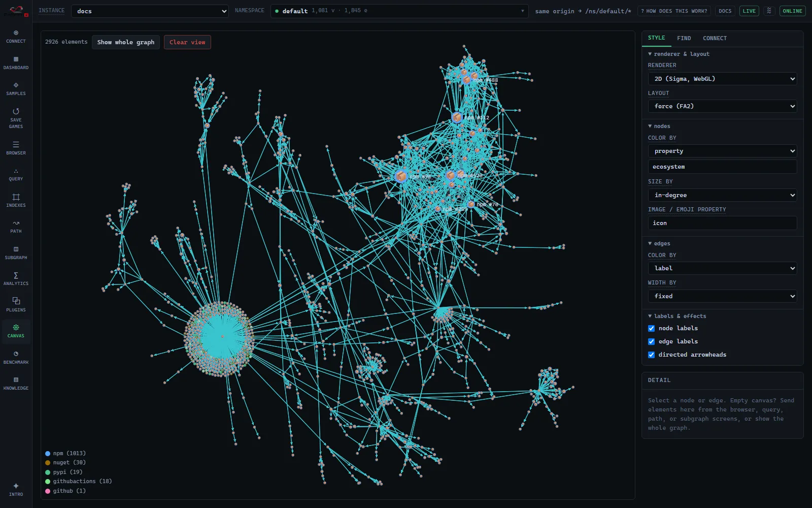The height and width of the screenshot is (508, 812).
Task: Click the 2926 elements count text
Action: [x=66, y=42]
